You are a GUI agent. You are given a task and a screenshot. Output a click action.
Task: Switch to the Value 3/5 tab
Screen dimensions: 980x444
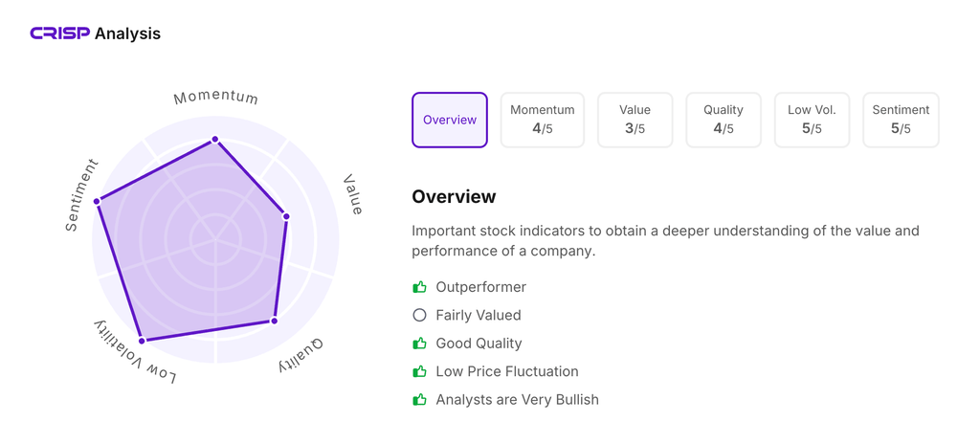click(x=635, y=120)
